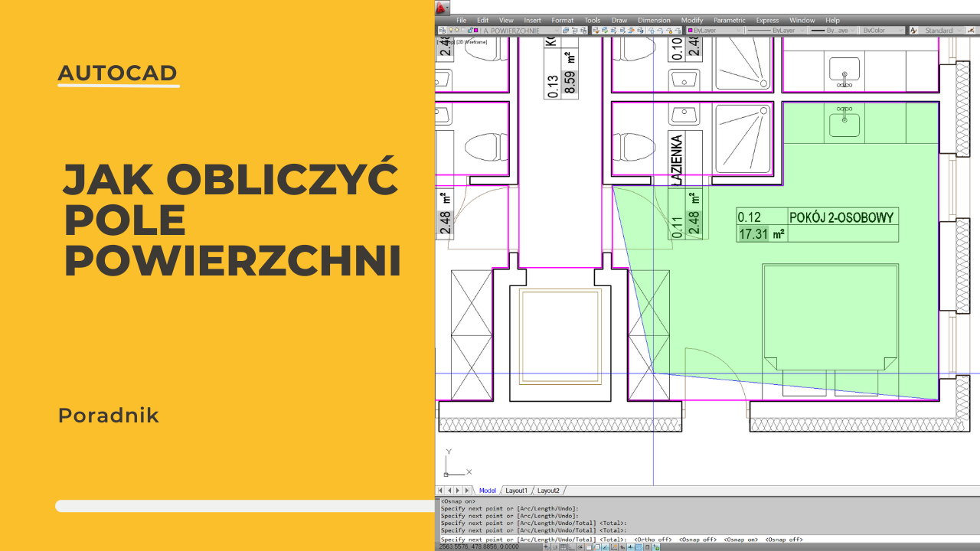Click Layer Previous icon
980x551 pixels.
(x=574, y=31)
